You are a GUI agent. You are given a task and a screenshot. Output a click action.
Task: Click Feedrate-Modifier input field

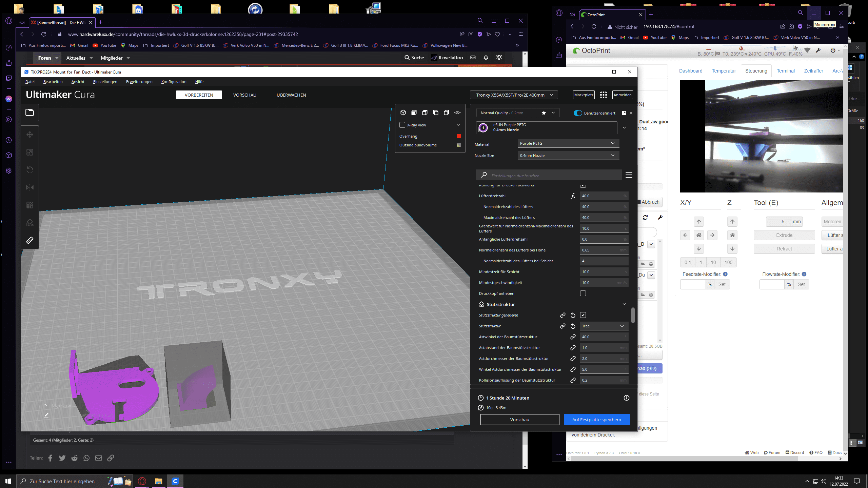pyautogui.click(x=693, y=284)
